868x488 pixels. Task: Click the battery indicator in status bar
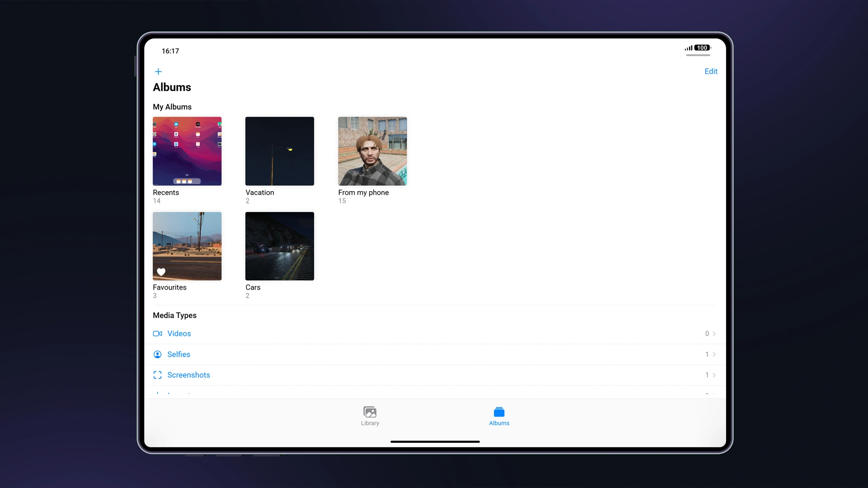tap(702, 48)
